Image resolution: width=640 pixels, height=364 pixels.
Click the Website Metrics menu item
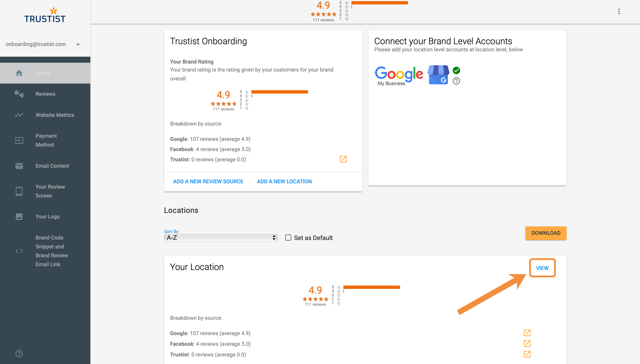(55, 115)
